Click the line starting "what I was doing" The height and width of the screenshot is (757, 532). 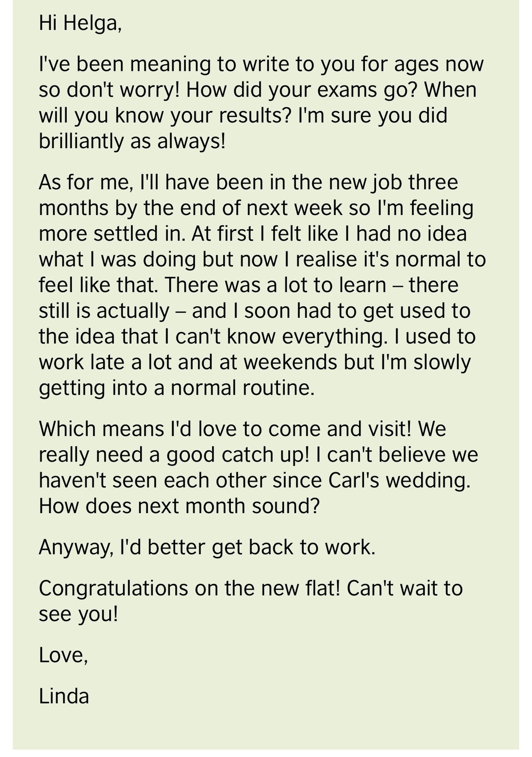point(262,260)
